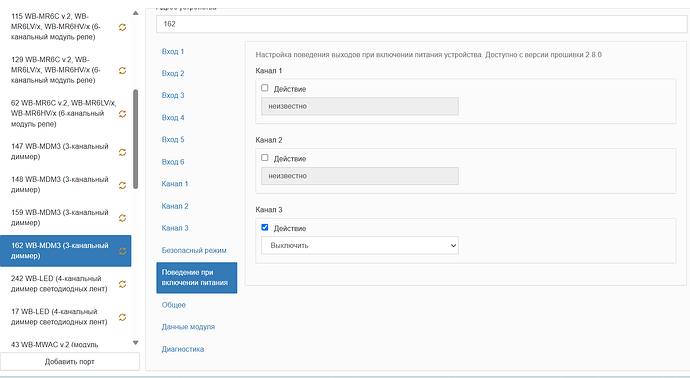Click refresh icon for device 62 WB-MR6C

point(122,114)
